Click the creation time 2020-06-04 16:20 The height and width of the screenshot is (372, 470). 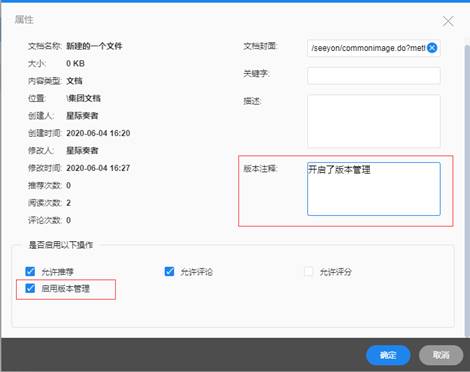98,133
